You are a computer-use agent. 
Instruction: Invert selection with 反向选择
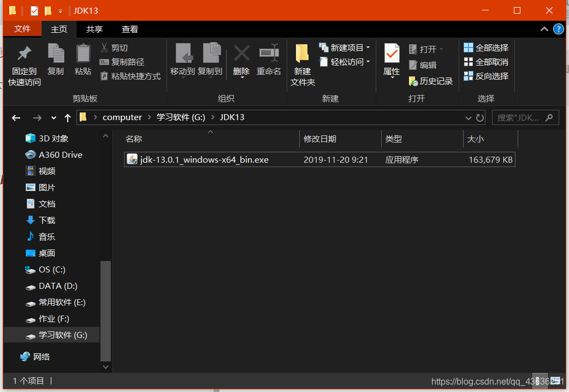[x=486, y=76]
